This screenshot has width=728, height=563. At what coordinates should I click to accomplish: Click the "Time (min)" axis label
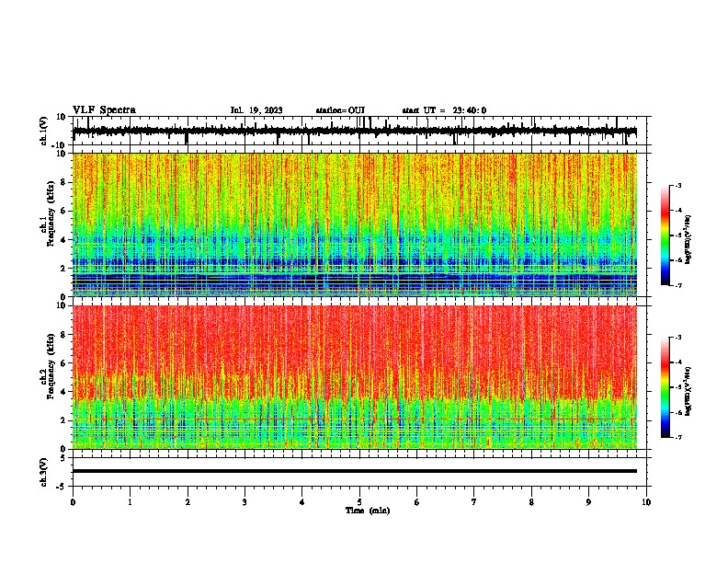pyautogui.click(x=368, y=511)
